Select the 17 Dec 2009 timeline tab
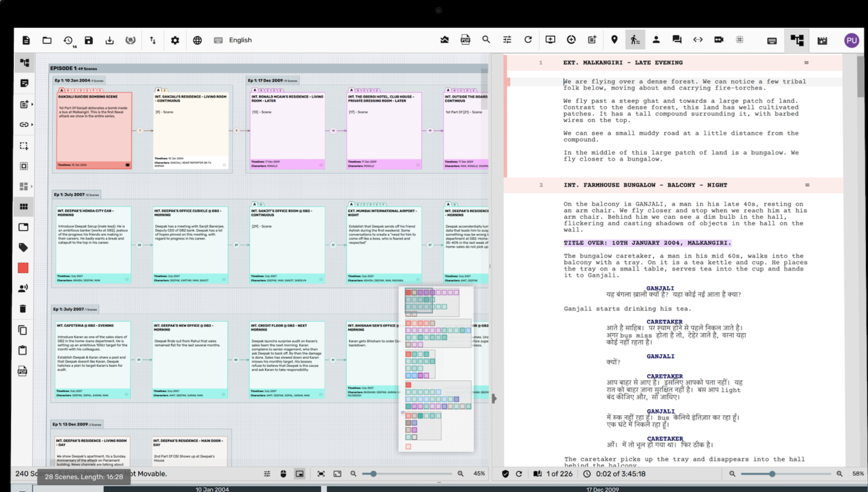Viewport: 868px width, 492px height. 602,489
